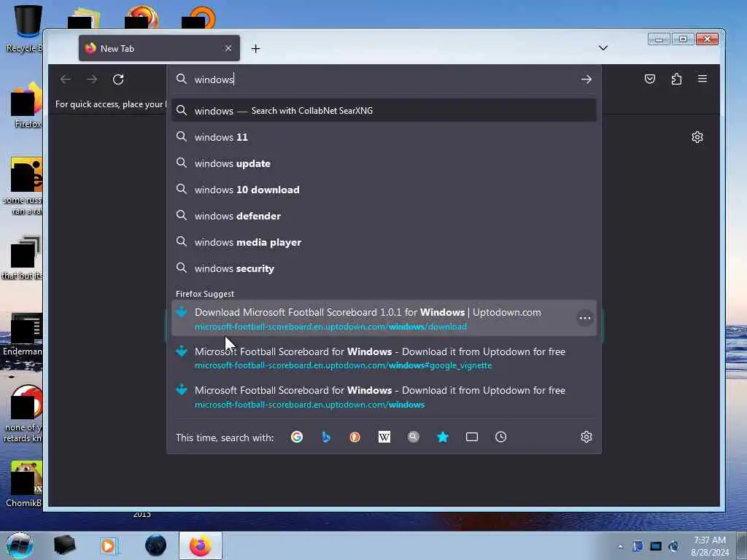Search this time with Wikipedia

(384, 437)
